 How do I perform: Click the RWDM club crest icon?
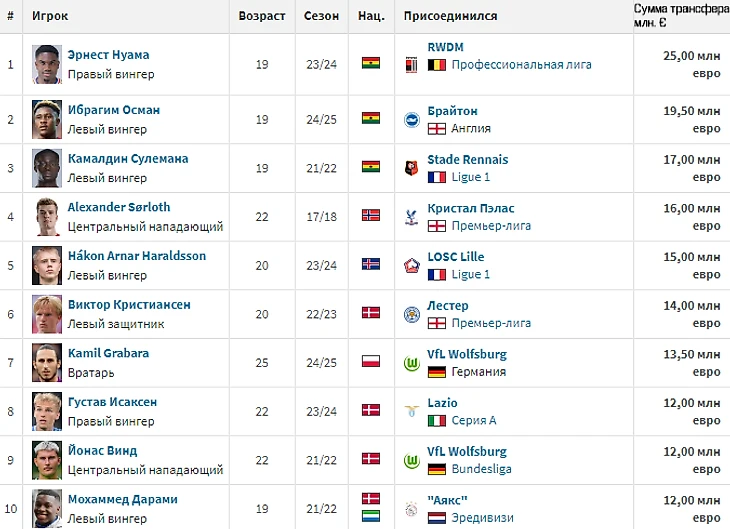click(x=410, y=64)
